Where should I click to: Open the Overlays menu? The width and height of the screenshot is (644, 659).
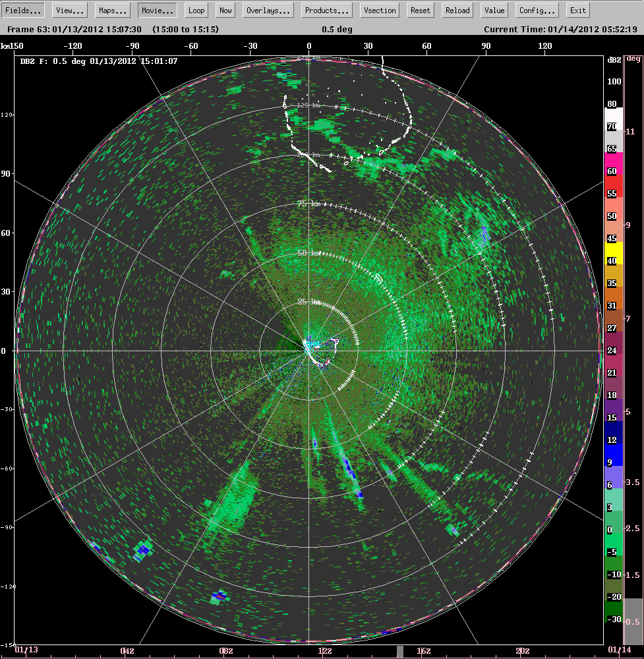(268, 10)
